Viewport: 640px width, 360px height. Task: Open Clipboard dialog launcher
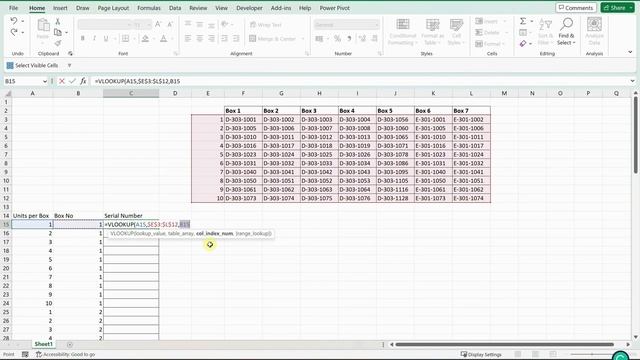tap(70, 53)
